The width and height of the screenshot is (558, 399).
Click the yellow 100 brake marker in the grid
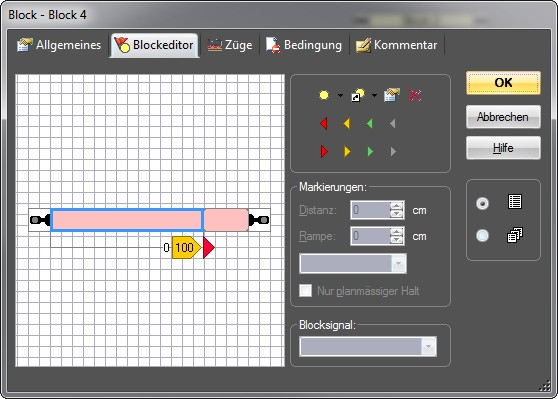[x=186, y=247]
